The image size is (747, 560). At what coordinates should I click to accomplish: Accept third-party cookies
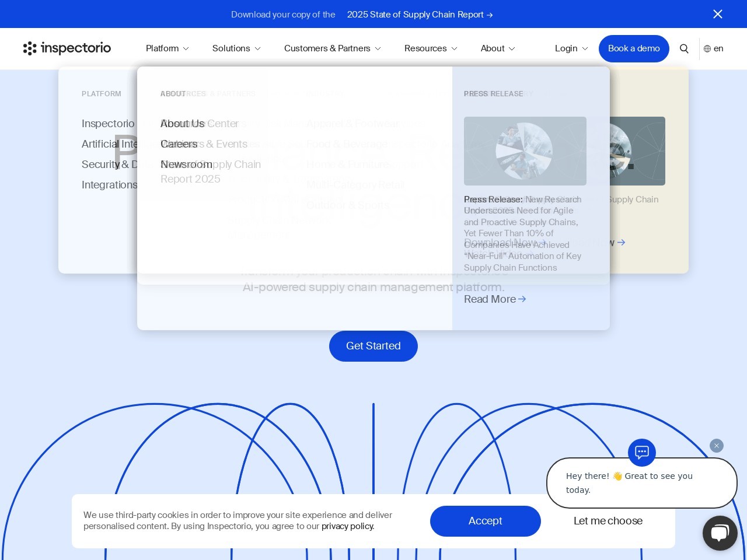click(486, 521)
